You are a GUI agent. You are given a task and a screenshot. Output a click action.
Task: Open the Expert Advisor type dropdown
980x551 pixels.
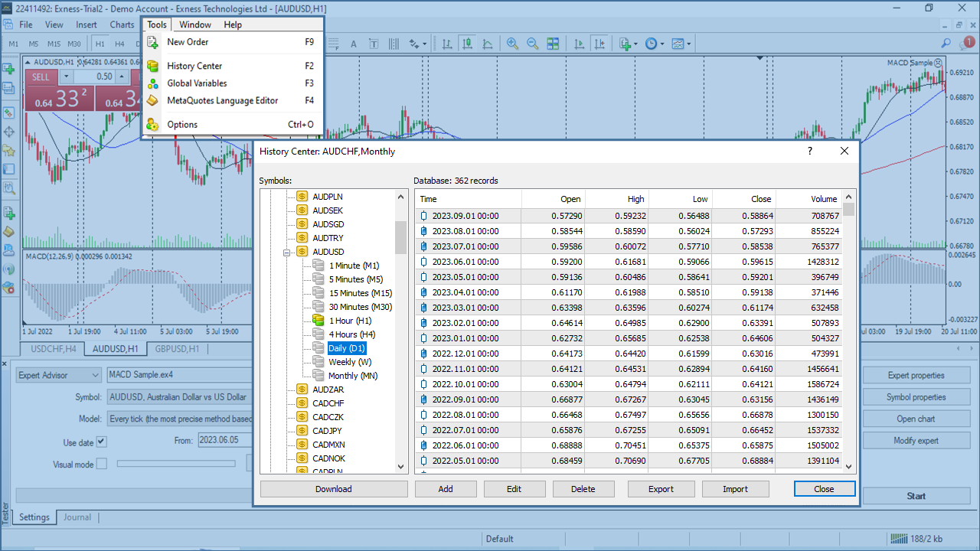(x=95, y=375)
